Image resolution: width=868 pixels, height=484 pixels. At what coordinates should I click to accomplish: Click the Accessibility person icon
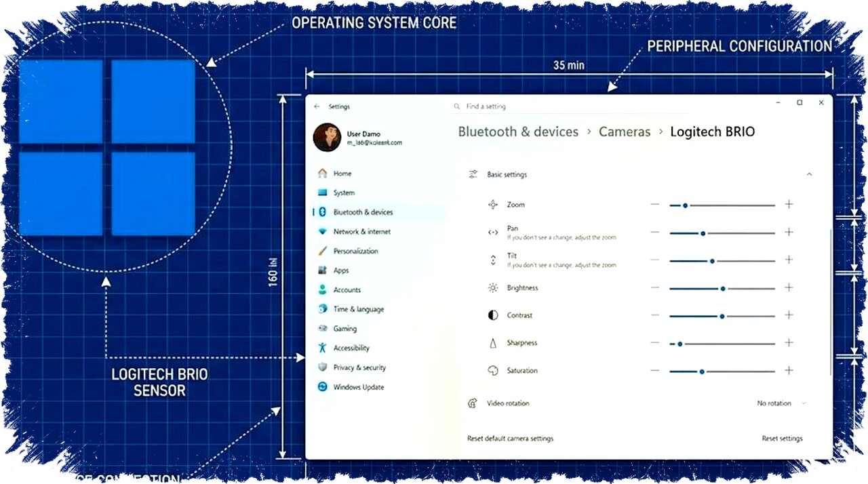(x=321, y=348)
